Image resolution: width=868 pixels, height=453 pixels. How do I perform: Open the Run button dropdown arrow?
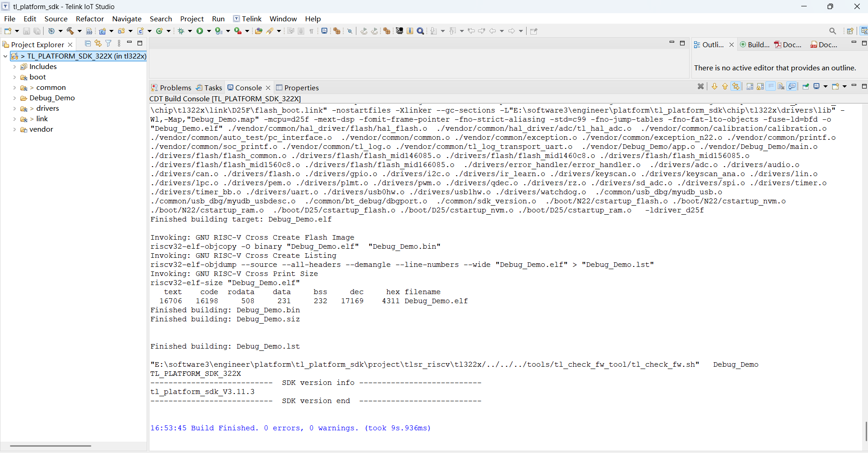[209, 31]
